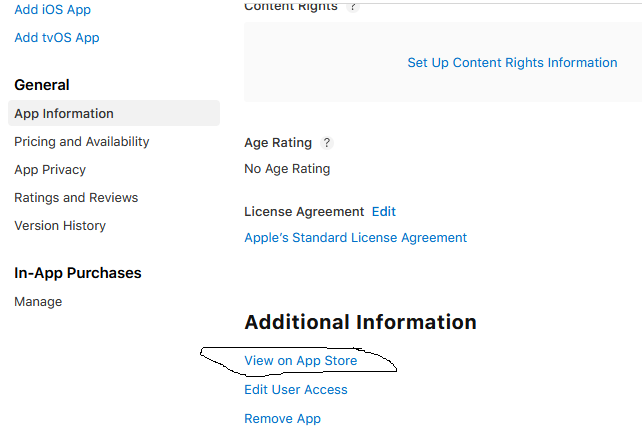Click the Additional Information heading
The height and width of the screenshot is (445, 642).
pyautogui.click(x=360, y=322)
